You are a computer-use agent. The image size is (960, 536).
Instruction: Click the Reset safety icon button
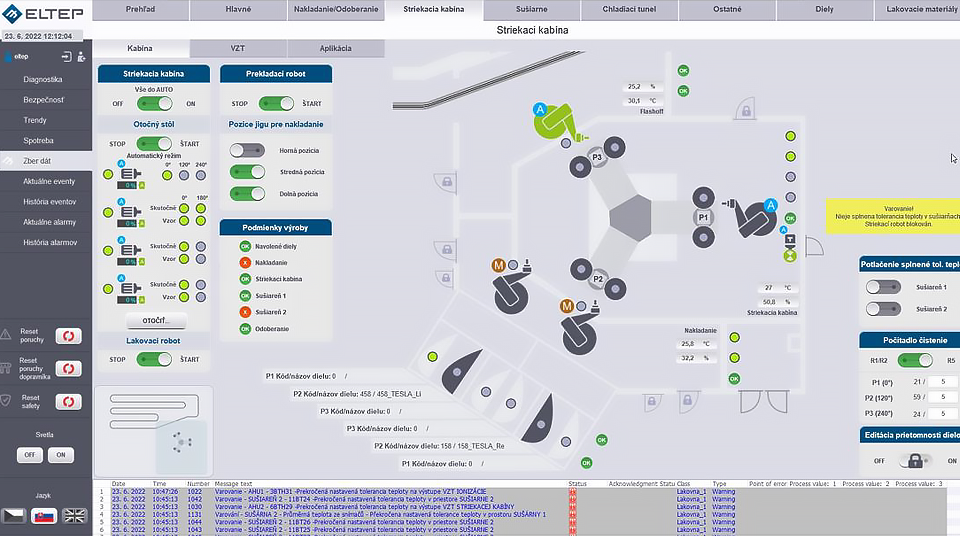[68, 401]
